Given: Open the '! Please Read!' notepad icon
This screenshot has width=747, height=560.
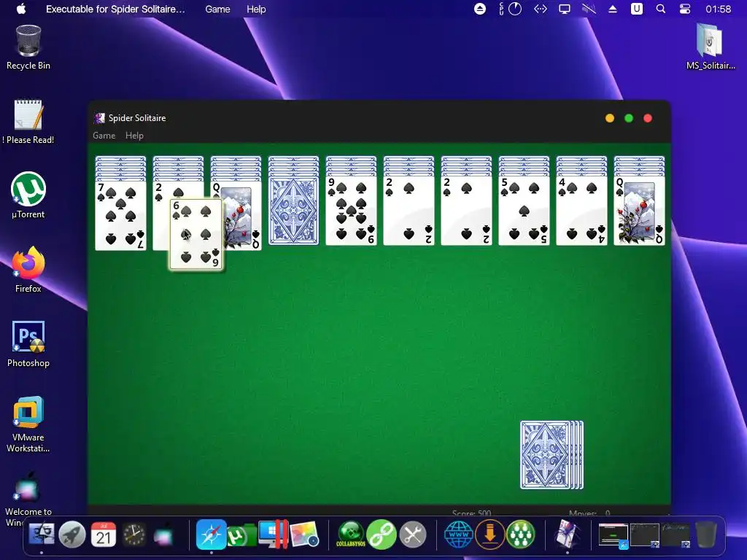Looking at the screenshot, I should point(28,122).
